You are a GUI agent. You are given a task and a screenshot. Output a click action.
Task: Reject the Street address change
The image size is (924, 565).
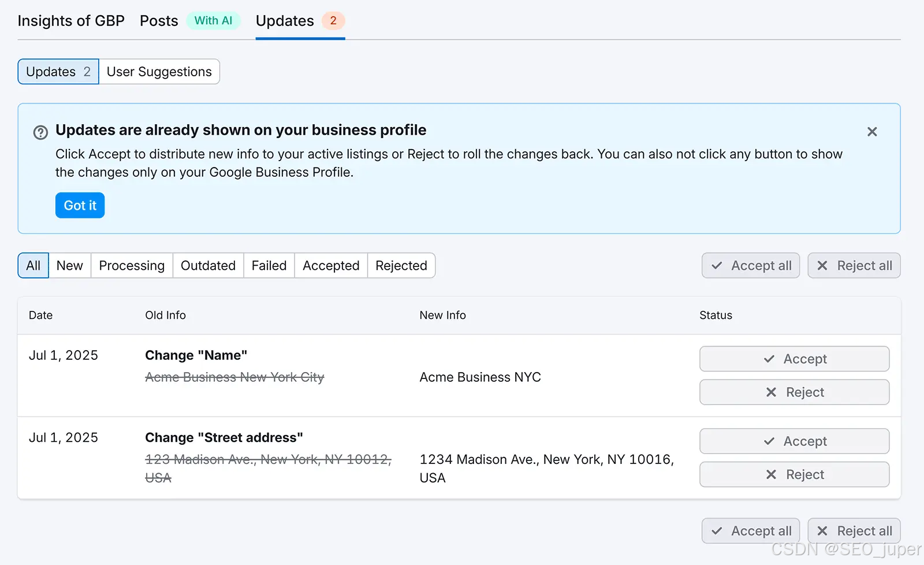[x=794, y=474]
